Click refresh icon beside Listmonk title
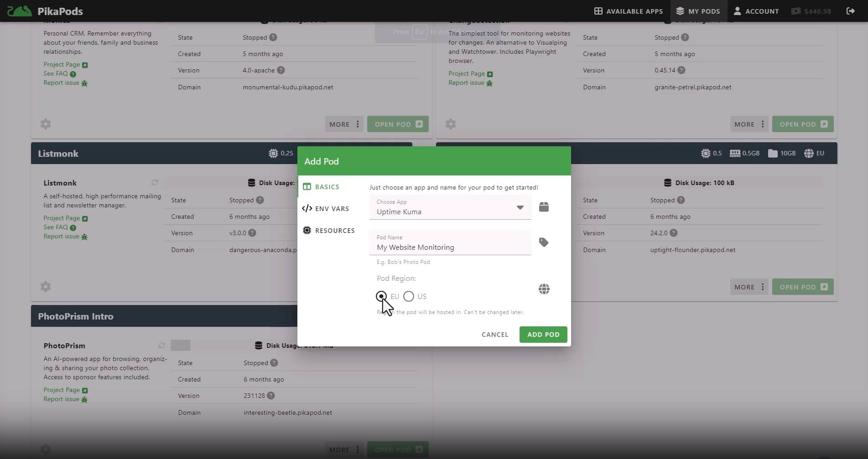 [x=155, y=183]
